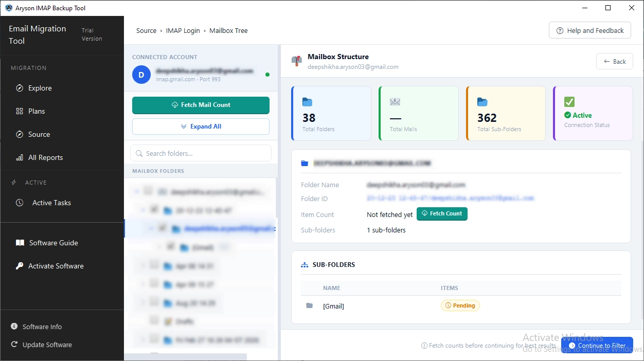Click the All Reports bar chart icon
Screen dimensions: 644x361
click(x=20, y=157)
